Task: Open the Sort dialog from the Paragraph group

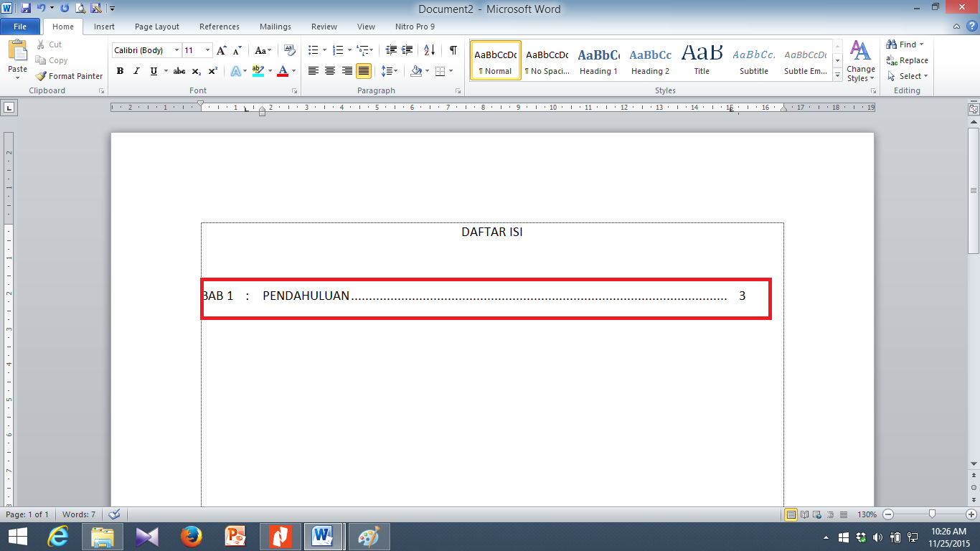Action: 429,50
